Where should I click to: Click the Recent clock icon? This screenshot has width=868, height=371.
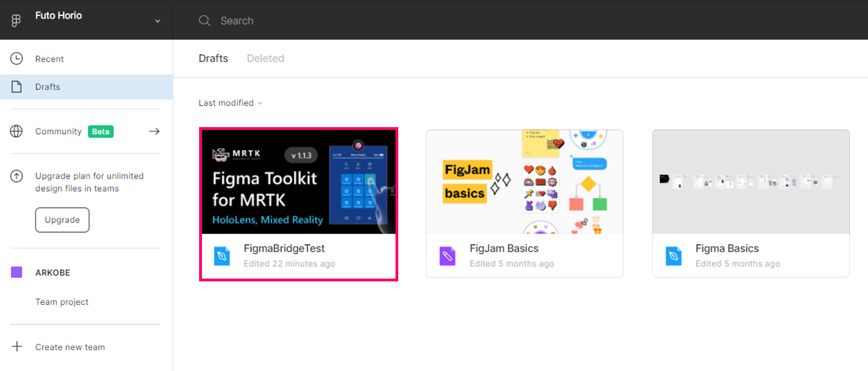coord(16,59)
